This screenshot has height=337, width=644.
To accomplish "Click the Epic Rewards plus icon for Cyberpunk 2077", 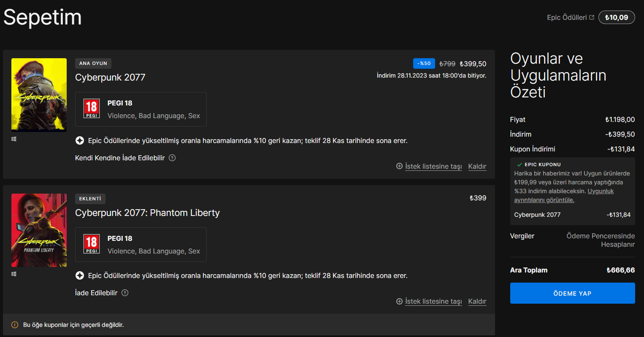I will coord(79,140).
